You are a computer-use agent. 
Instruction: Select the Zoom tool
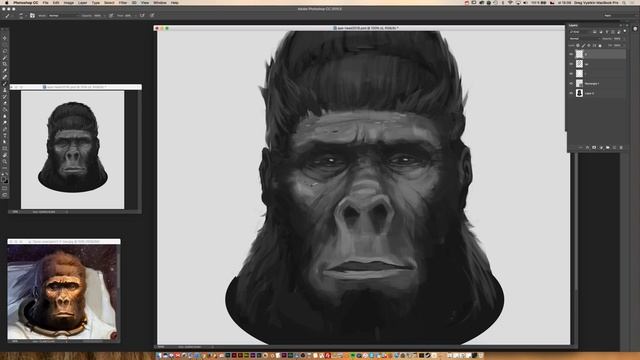[x=5, y=162]
